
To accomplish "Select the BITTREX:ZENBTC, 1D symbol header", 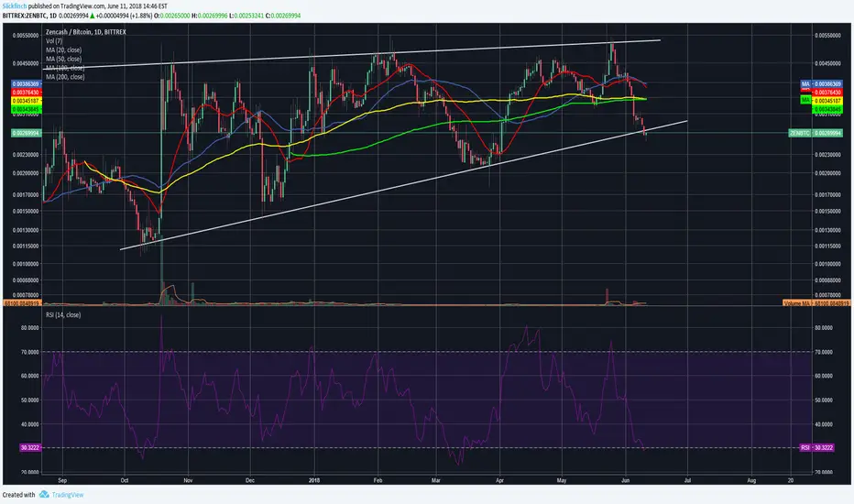I will pos(29,16).
